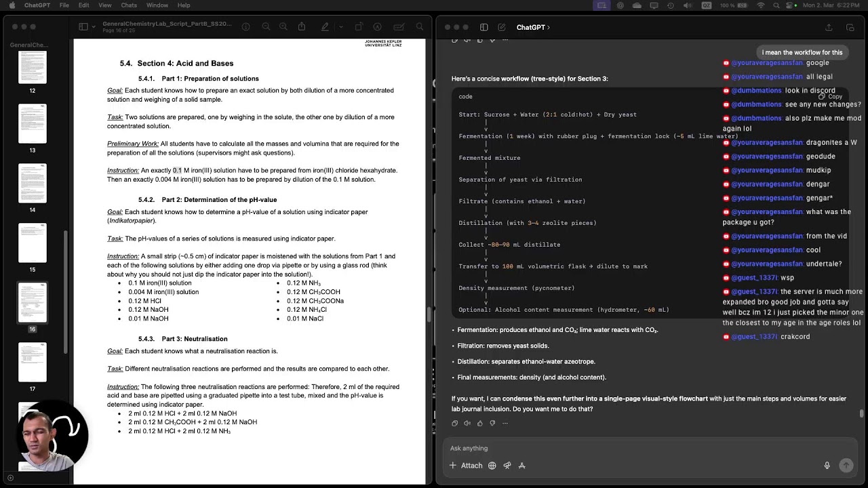This screenshot has height=488, width=868.
Task: Open Time Machine menu bar icon
Action: (x=671, y=5)
